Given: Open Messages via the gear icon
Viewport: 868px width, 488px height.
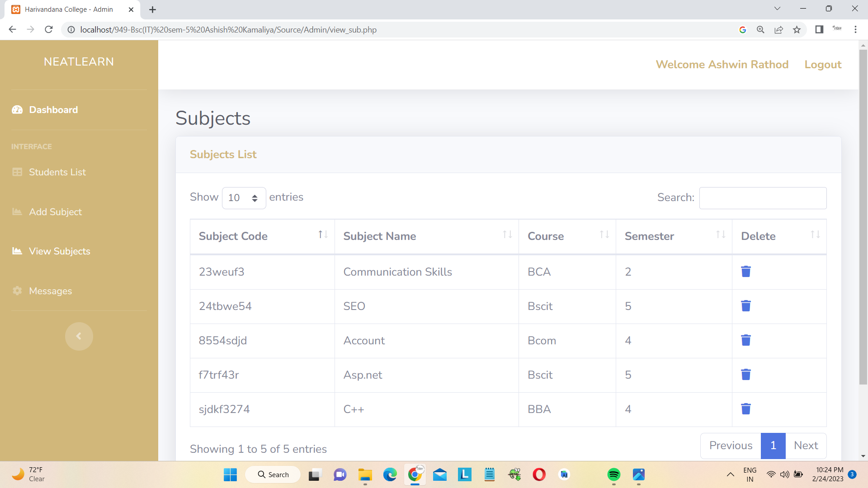Looking at the screenshot, I should click(17, 291).
